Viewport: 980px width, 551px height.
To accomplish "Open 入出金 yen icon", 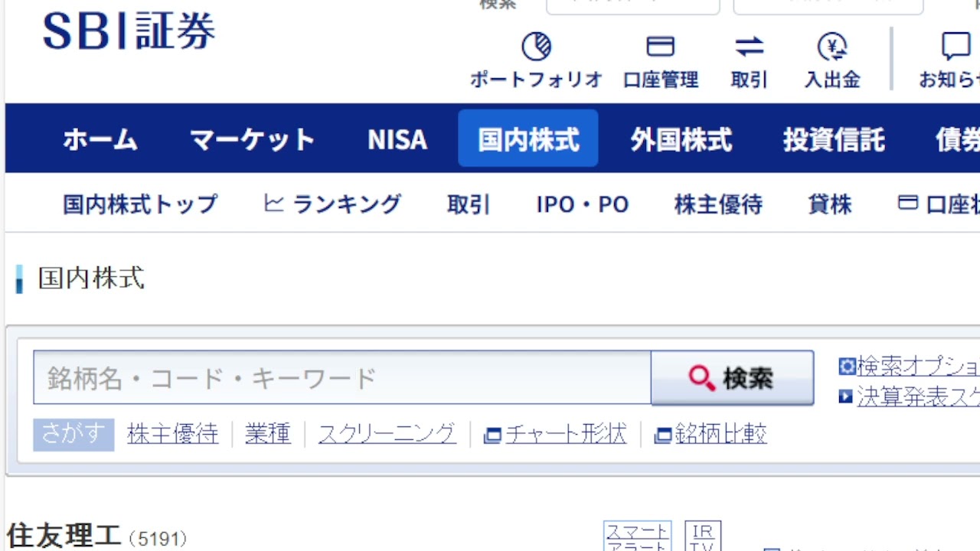I will (x=832, y=47).
